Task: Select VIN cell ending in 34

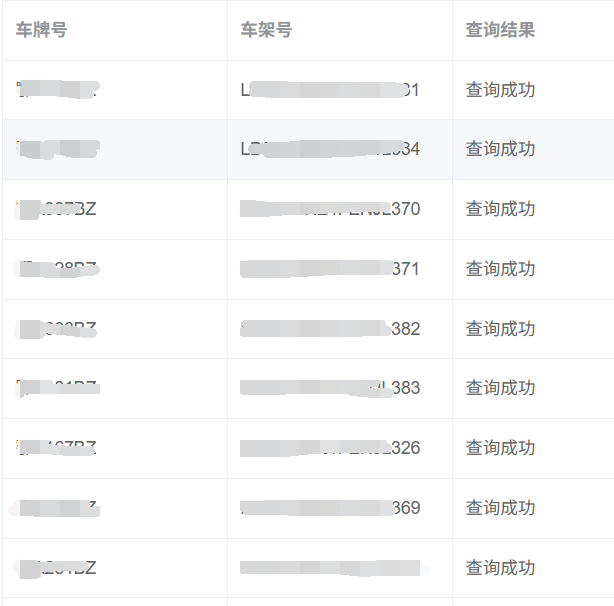Action: click(330, 149)
